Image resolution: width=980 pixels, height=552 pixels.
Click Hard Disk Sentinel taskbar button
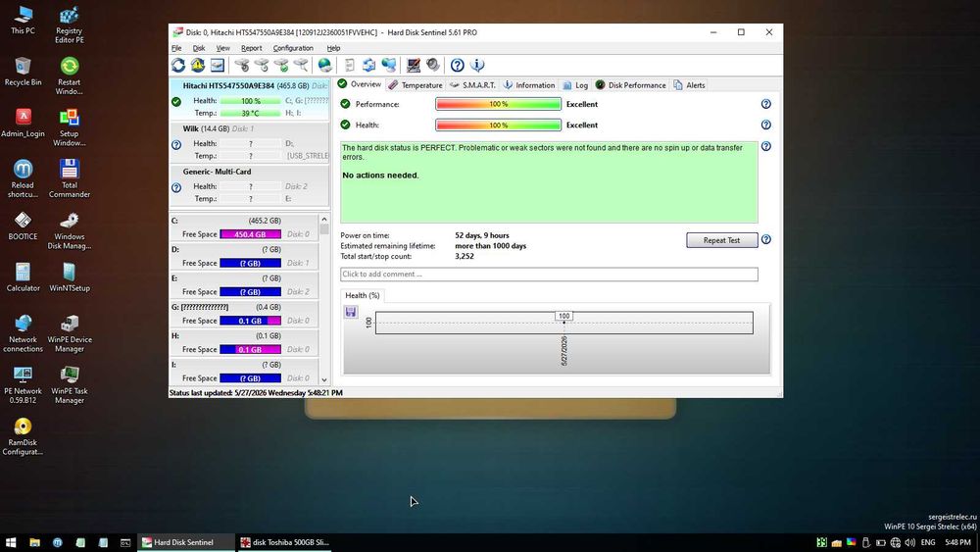coord(186,542)
